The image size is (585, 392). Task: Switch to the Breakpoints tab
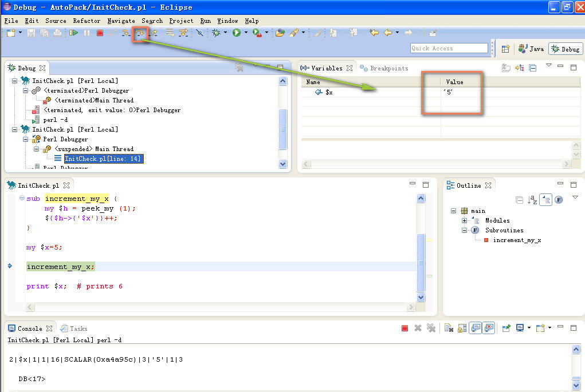click(384, 68)
